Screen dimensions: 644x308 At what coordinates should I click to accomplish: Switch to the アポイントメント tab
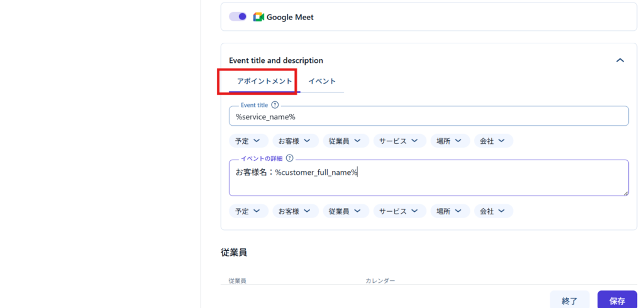tap(264, 81)
